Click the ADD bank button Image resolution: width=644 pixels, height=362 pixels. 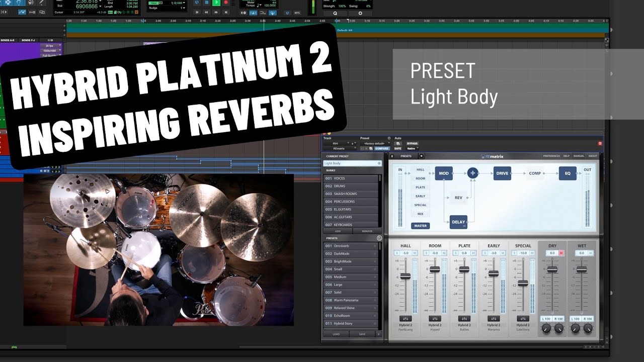[x=338, y=231]
